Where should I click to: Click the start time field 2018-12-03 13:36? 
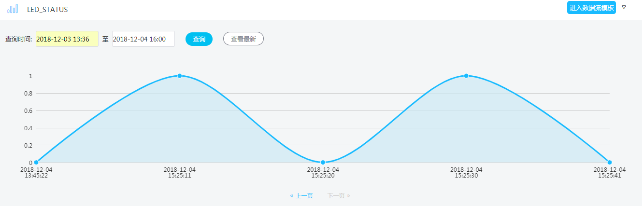[x=67, y=39]
